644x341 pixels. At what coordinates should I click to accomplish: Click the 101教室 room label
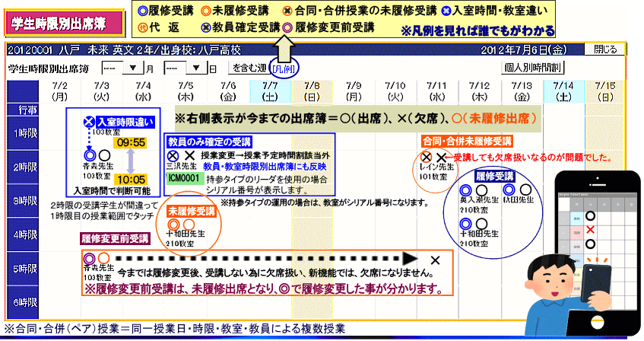click(433, 177)
